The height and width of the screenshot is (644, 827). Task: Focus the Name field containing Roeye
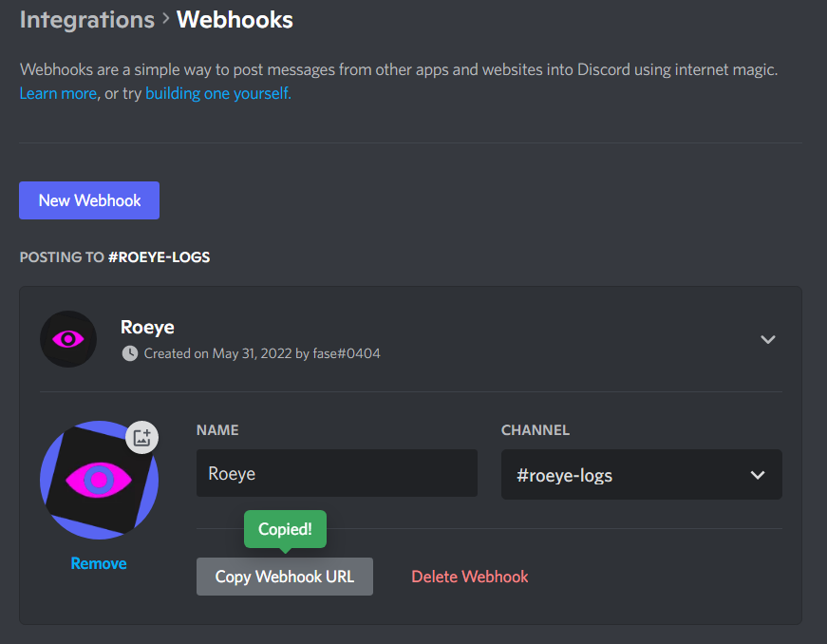click(336, 473)
